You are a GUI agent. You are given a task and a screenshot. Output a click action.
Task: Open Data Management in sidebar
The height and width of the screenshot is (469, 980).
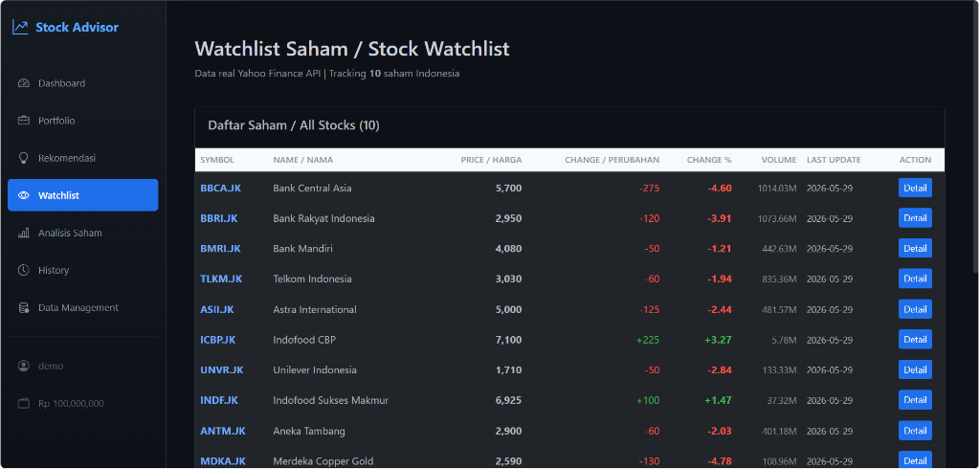point(82,307)
